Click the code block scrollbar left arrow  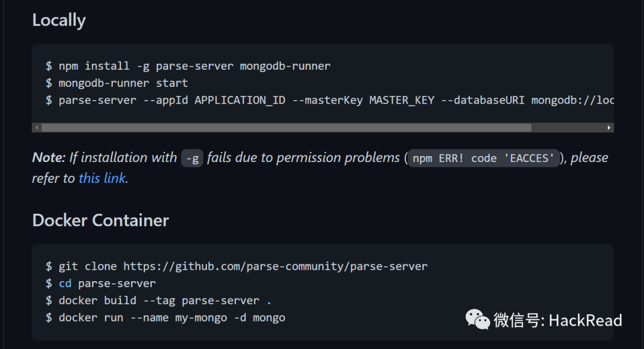point(37,127)
